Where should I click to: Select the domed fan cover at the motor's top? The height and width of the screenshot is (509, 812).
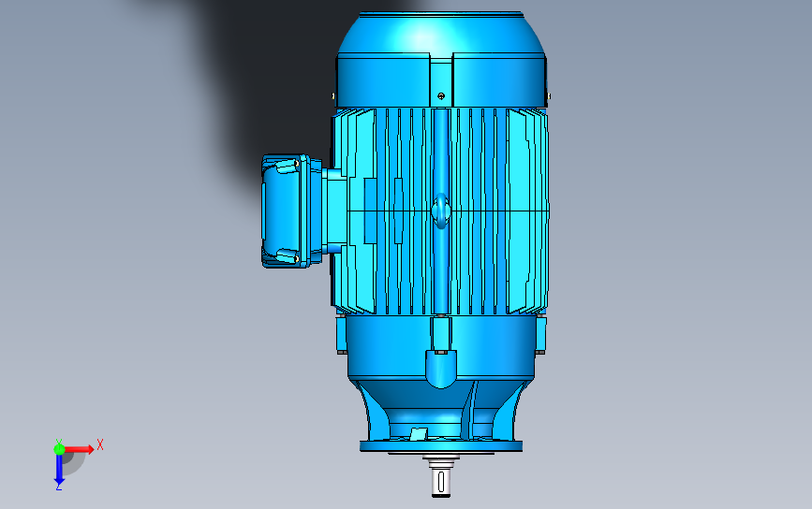click(x=441, y=60)
